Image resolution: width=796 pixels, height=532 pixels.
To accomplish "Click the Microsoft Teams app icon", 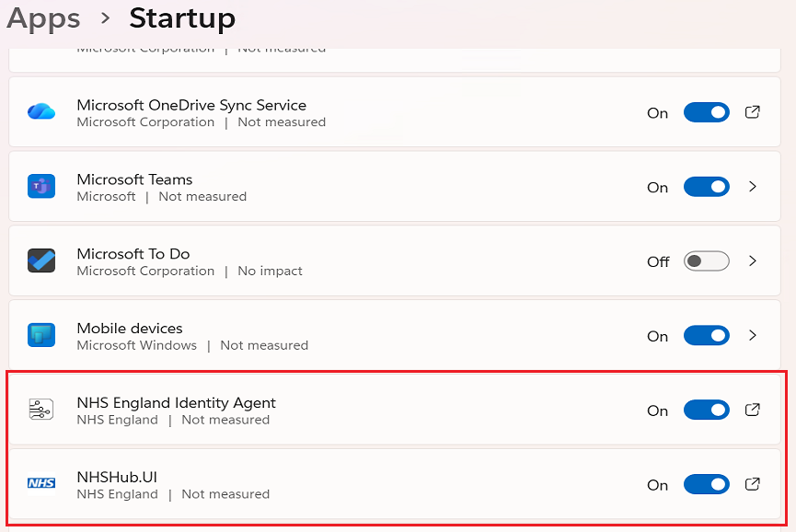I will coord(41,187).
